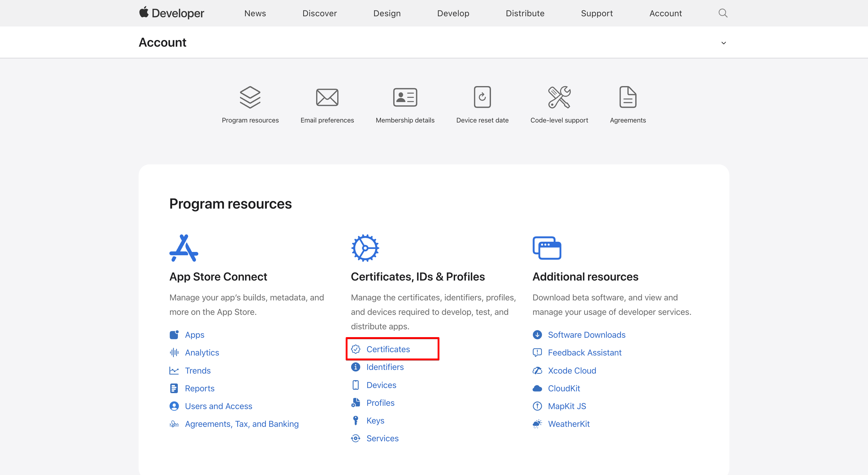
Task: Open the WeatherKit resource link
Action: [x=568, y=424]
